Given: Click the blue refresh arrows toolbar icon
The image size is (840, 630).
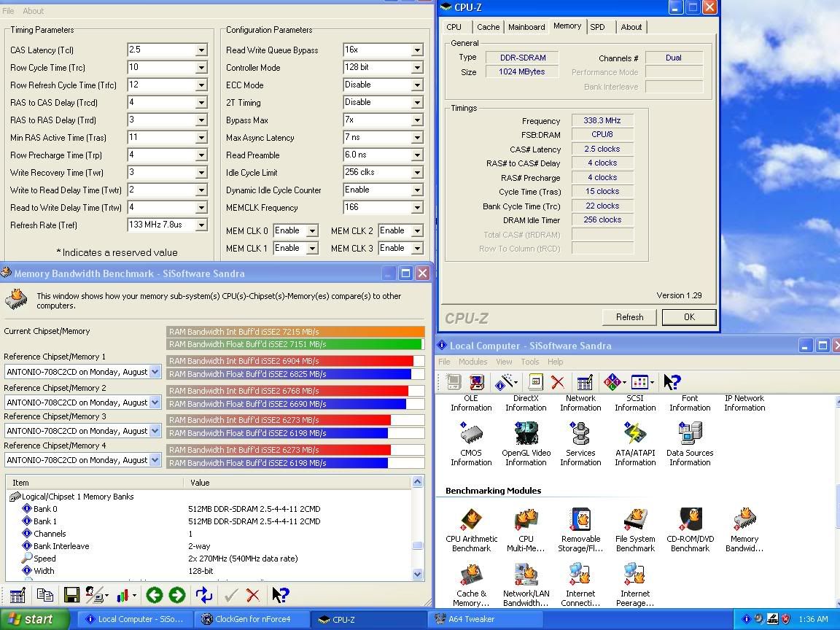Looking at the screenshot, I should coord(203,595).
